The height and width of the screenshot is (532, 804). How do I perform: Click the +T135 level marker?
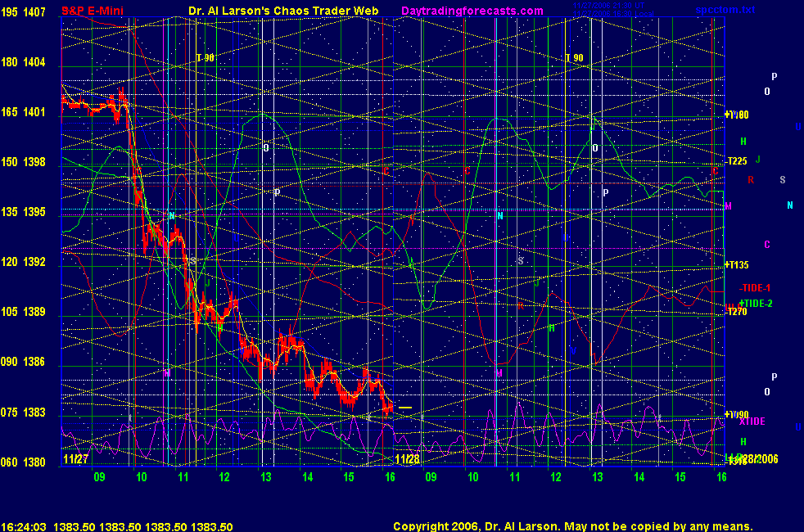[x=737, y=264]
